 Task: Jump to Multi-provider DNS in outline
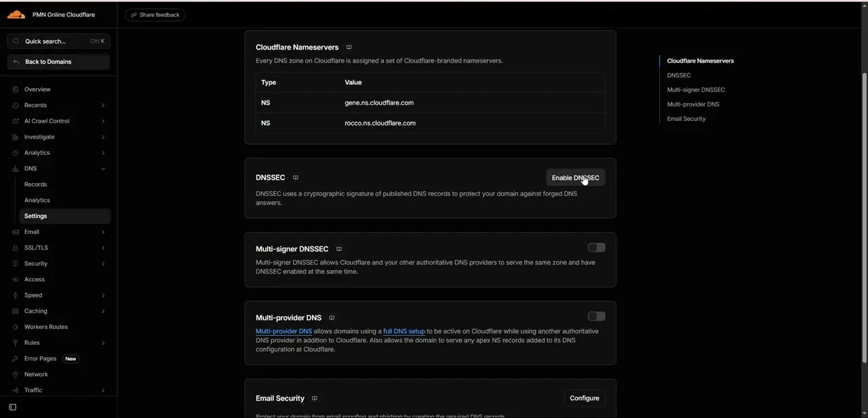[x=693, y=104]
